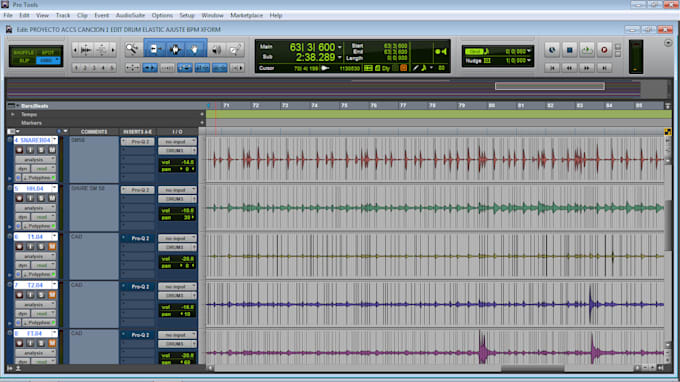Enable SPOT edit mode
This screenshot has height=382, width=680.
pos(48,52)
